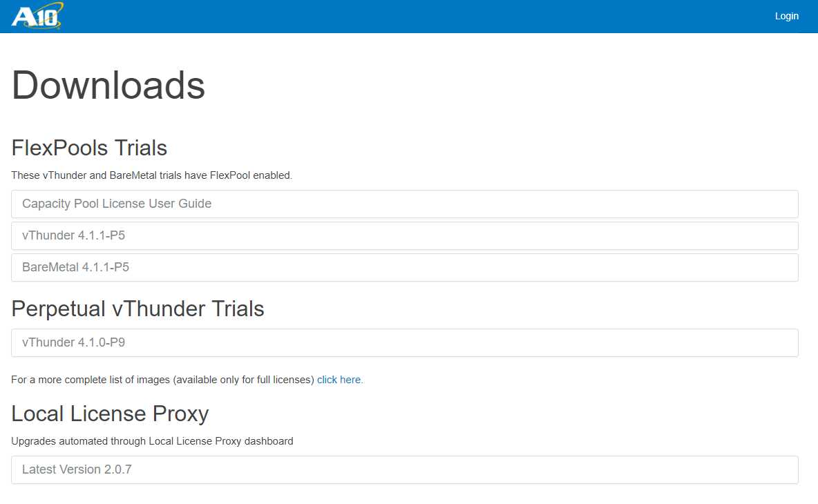Select the Local License Proxy heading
The image size is (818, 504).
click(110, 414)
